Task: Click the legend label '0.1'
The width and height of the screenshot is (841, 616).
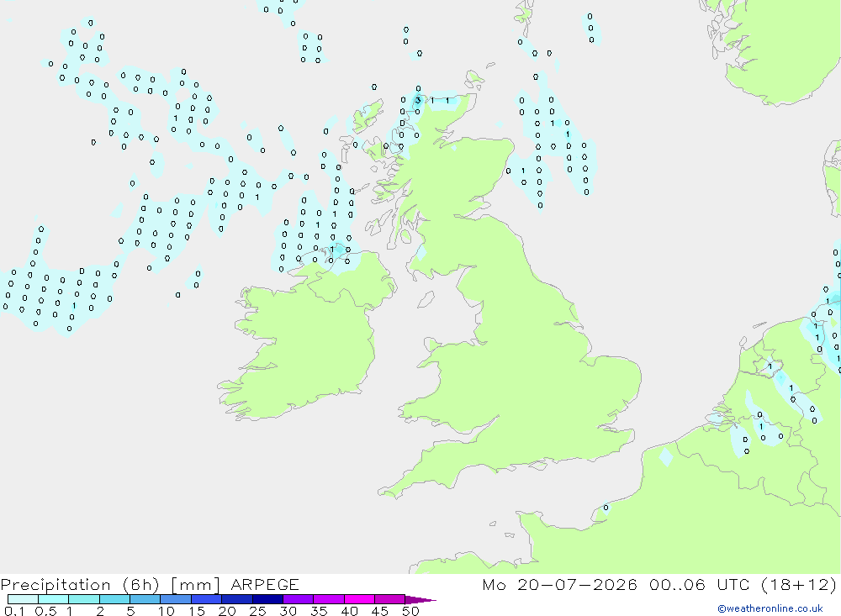Action: click(14, 611)
